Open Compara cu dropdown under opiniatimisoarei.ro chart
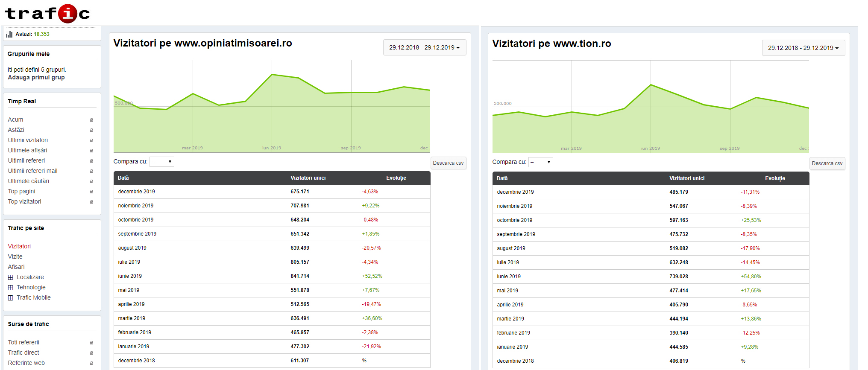 (x=162, y=162)
